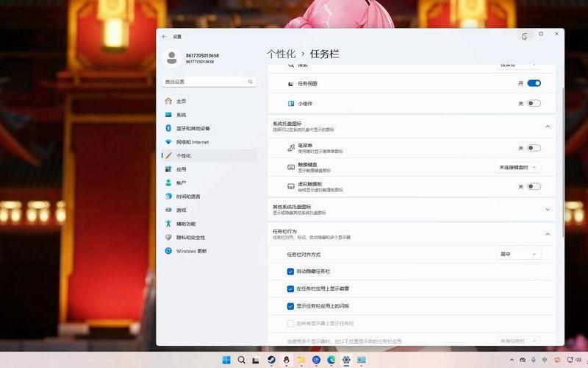Launch Microsoft Edge from the taskbar
Viewport: 588px width, 368px height.
coord(331,360)
